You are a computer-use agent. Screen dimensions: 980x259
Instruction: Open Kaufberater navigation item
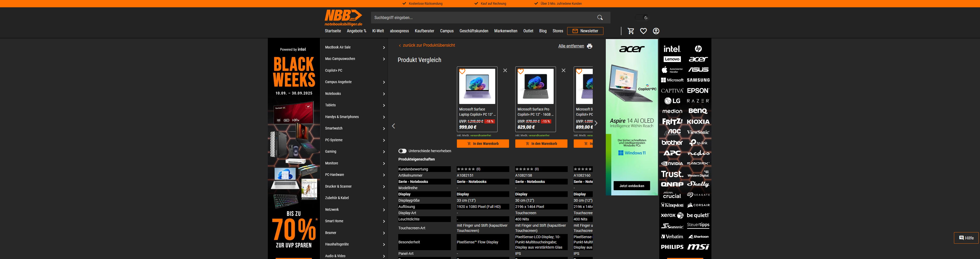tap(424, 31)
